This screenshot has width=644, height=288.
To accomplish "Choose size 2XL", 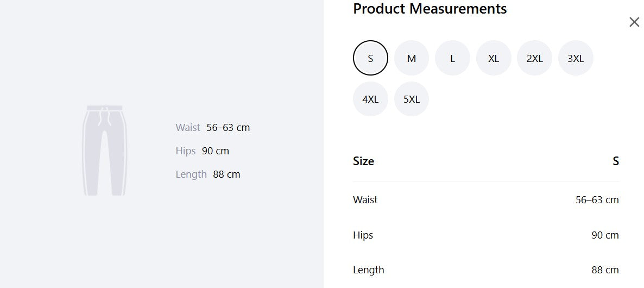I will pos(535,58).
